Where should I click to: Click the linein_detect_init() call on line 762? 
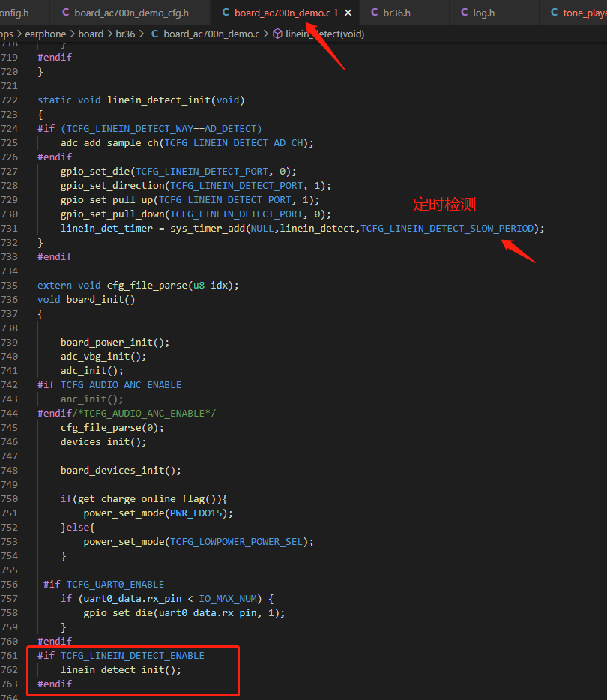pos(121,670)
